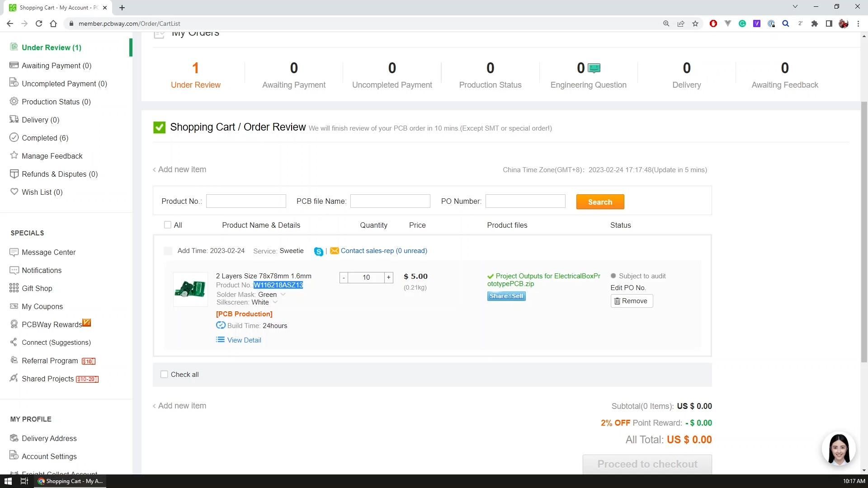Image resolution: width=868 pixels, height=488 pixels.
Task: Open the live chat support avatar
Action: [839, 449]
